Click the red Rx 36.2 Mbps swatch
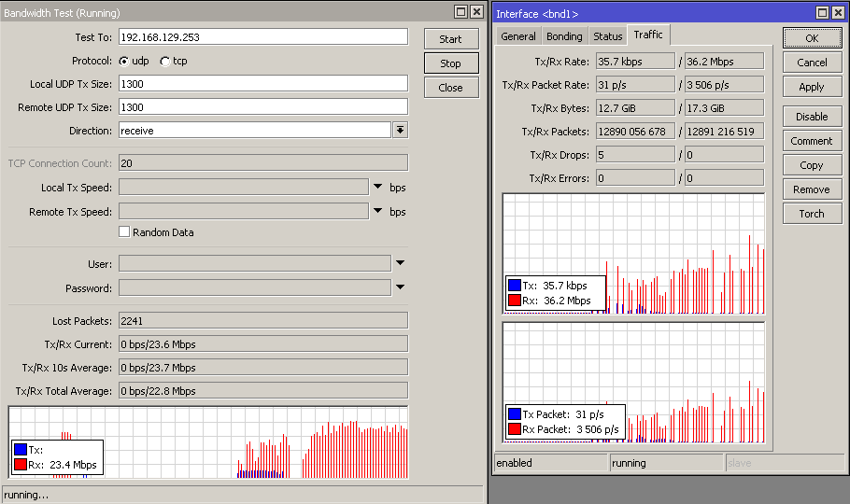Image resolution: width=850 pixels, height=504 pixels. [x=515, y=301]
